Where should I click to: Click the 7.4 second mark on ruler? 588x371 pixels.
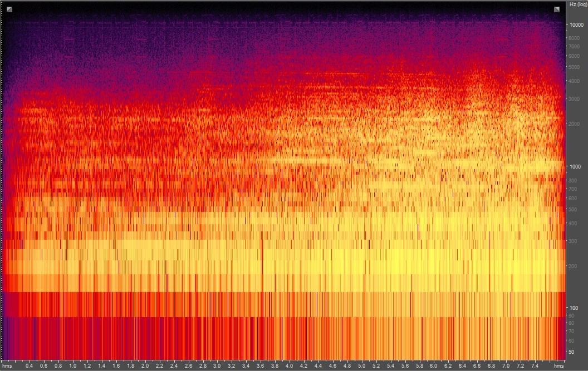point(535,366)
